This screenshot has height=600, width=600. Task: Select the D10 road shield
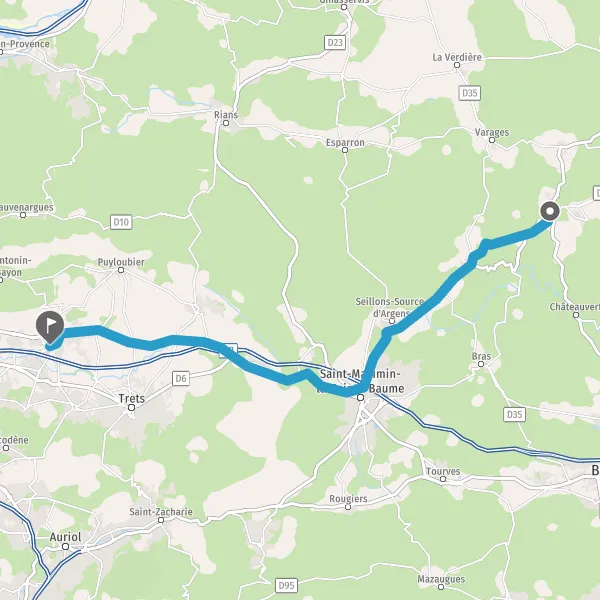[x=121, y=222]
